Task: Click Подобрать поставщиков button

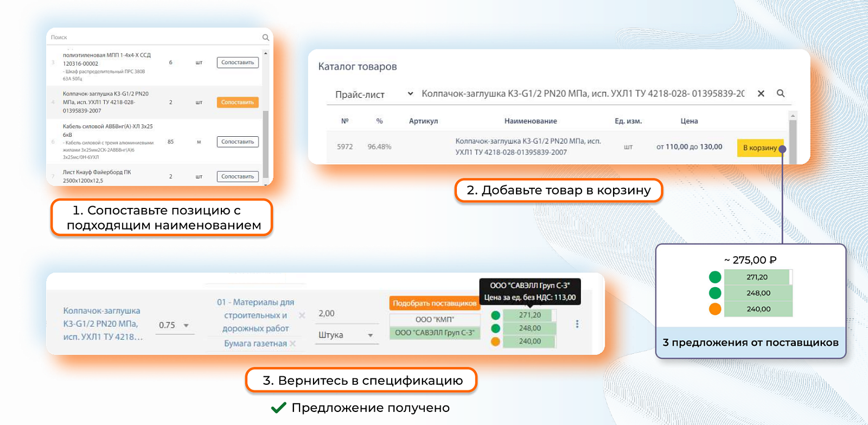Action: coord(435,303)
